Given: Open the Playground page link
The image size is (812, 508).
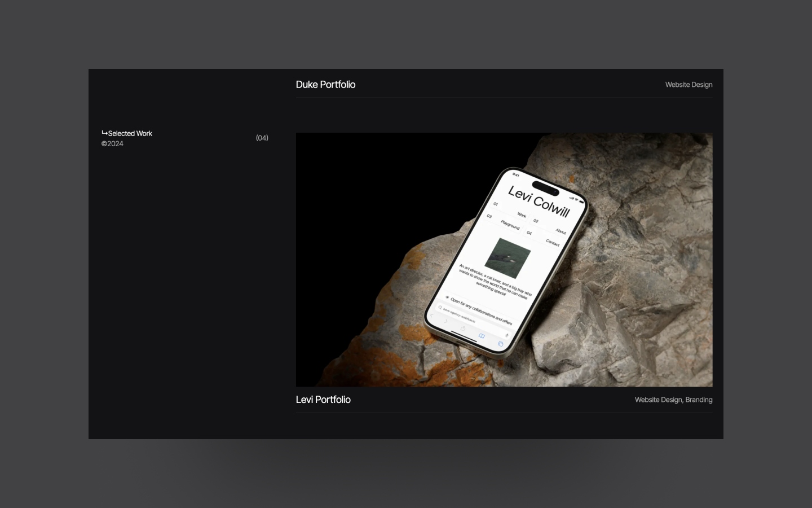Looking at the screenshot, I should click(x=510, y=226).
